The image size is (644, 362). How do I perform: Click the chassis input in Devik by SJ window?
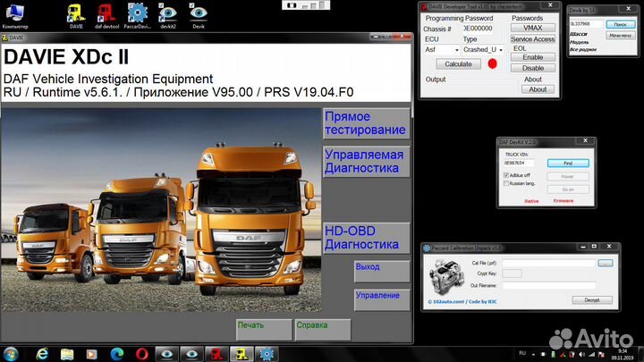pyautogui.click(x=586, y=24)
